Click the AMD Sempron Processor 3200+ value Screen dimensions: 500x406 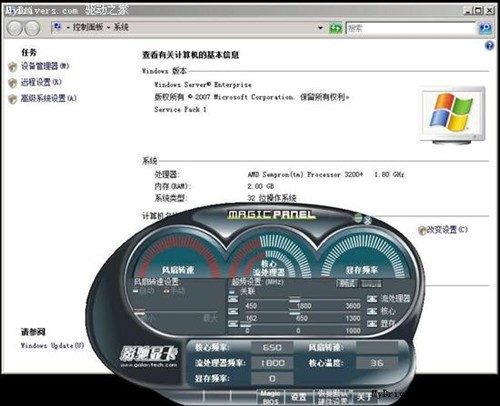[326, 174]
